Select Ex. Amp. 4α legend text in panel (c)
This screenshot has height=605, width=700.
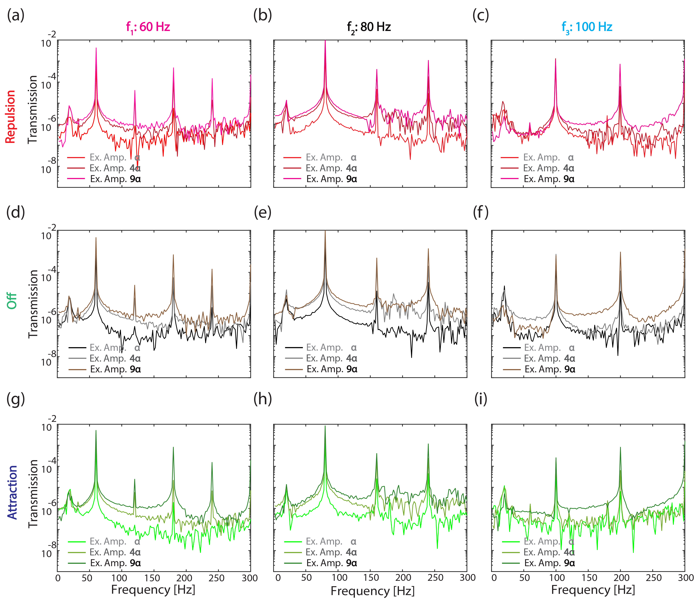click(x=549, y=168)
